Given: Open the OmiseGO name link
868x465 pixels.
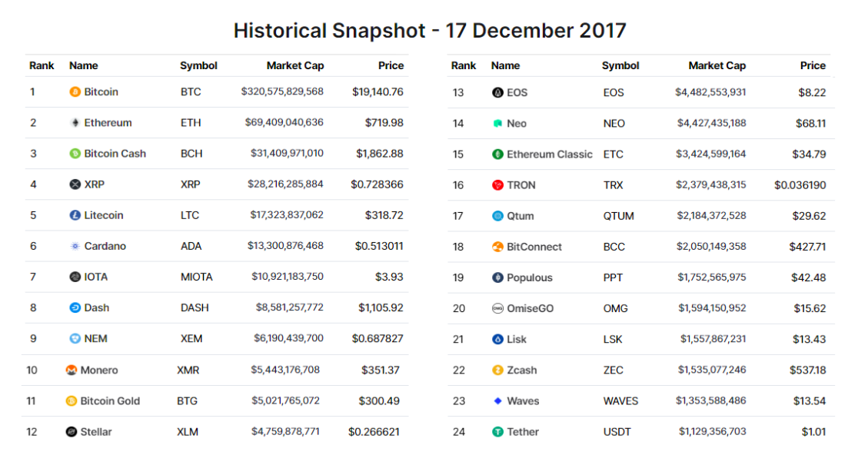Looking at the screenshot, I should (x=530, y=308).
